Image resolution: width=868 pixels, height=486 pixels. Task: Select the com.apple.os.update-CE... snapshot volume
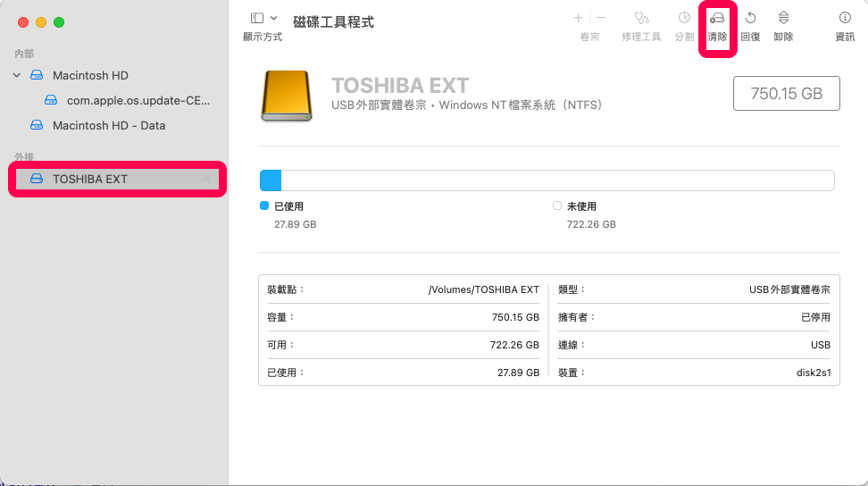tap(138, 100)
